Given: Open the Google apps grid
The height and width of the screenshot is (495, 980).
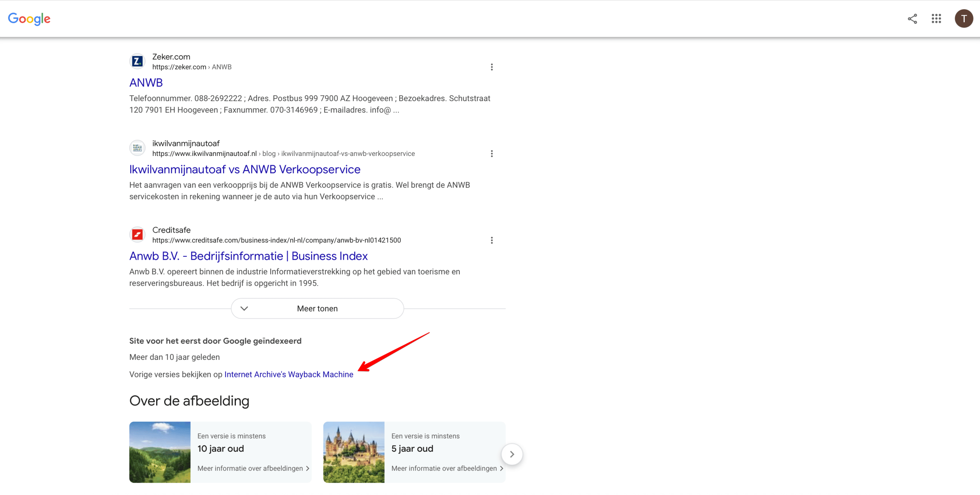Looking at the screenshot, I should [936, 19].
